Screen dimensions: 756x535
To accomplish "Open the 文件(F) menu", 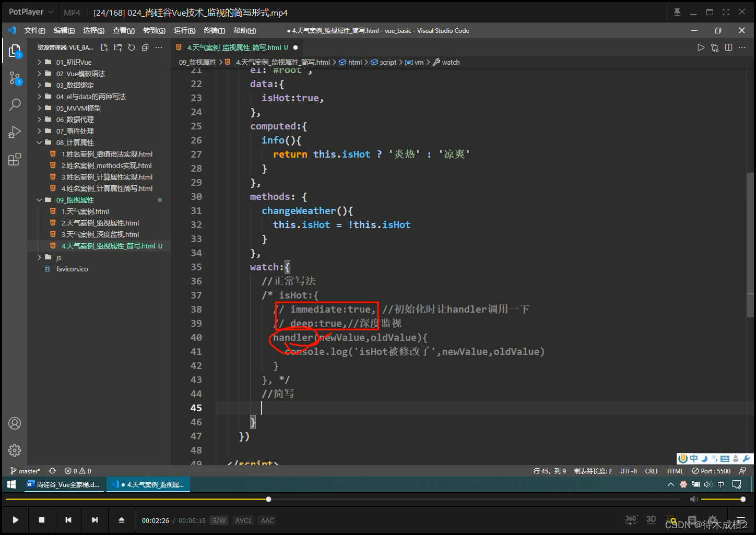I will pyautogui.click(x=35, y=31).
